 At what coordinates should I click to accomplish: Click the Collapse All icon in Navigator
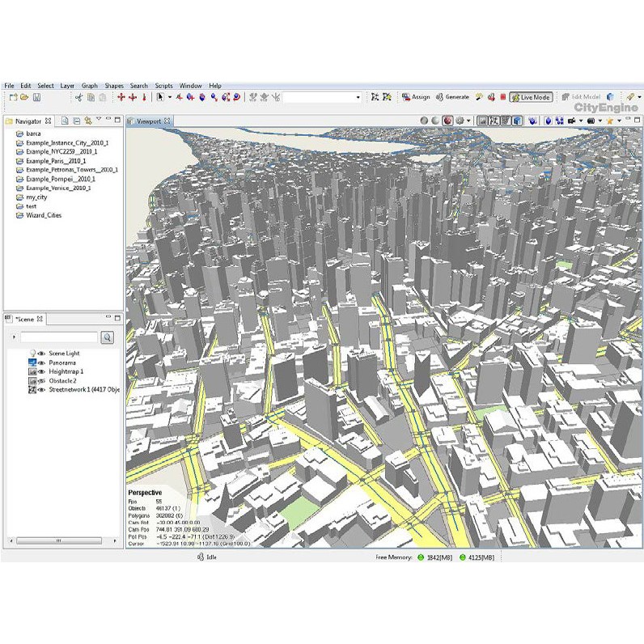(x=76, y=121)
